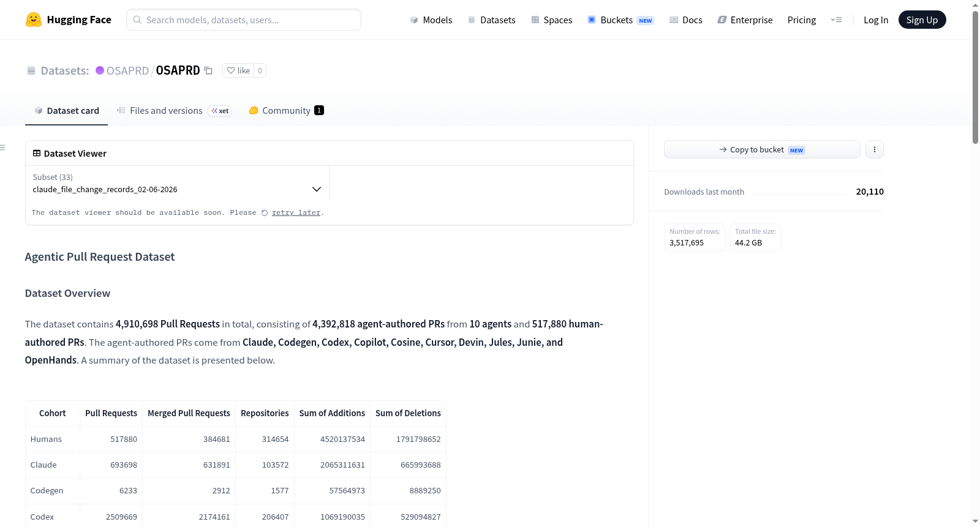Viewport: 980px width, 527px height.
Task: Click the Files and versions tree icon
Action: click(x=121, y=110)
